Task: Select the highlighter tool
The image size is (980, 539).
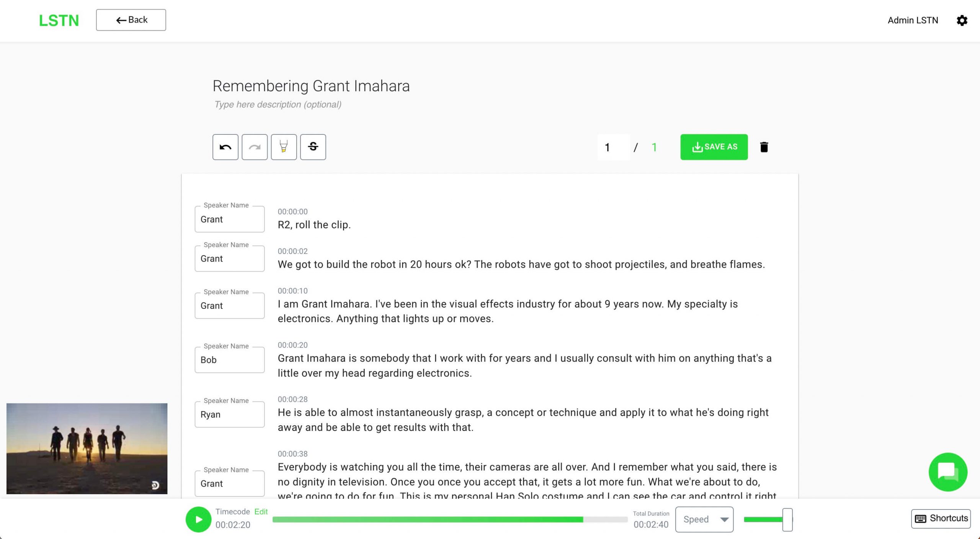Action: click(284, 147)
